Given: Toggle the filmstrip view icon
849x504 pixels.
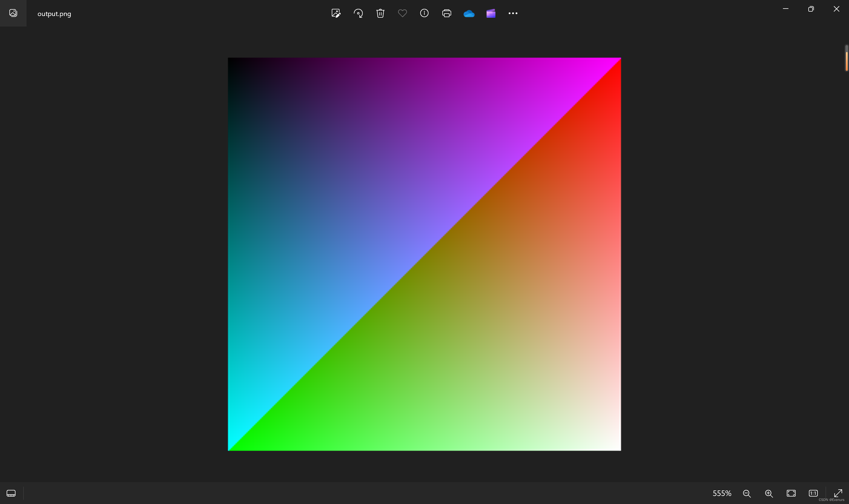Looking at the screenshot, I should [11, 493].
